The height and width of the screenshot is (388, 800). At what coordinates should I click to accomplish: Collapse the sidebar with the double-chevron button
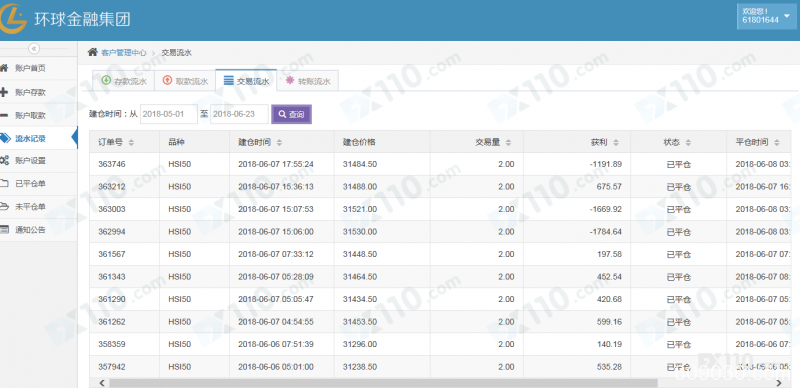point(34,48)
